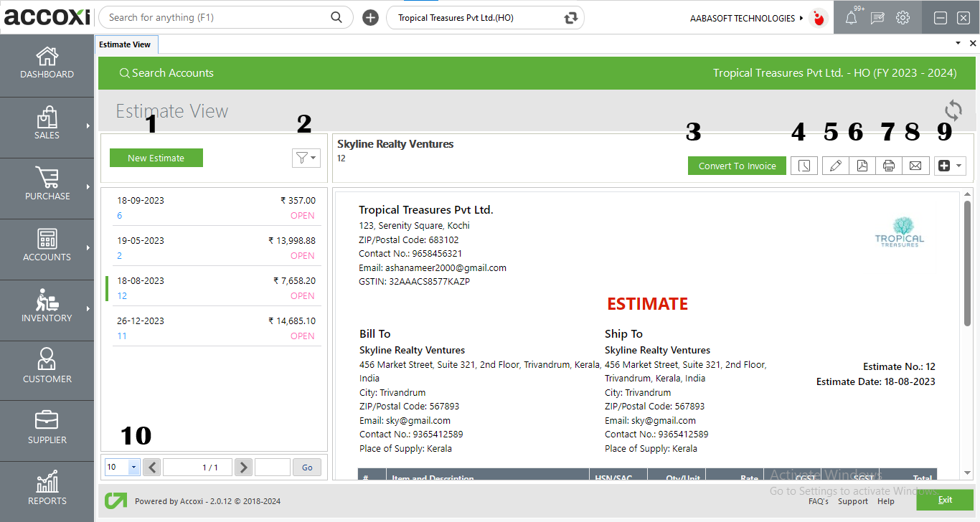This screenshot has height=522, width=980.
Task: Click the New Estimate button
Action: [156, 157]
